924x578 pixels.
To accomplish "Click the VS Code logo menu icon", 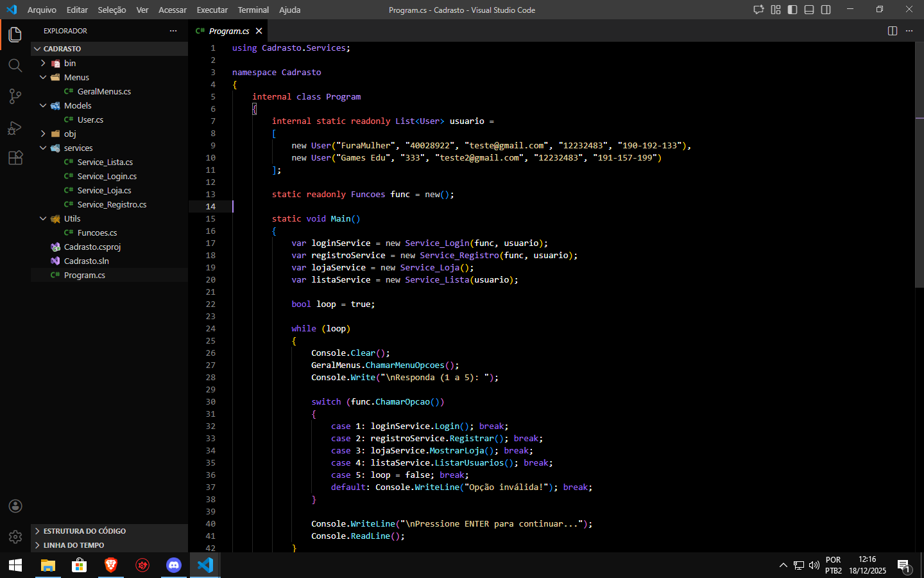I will point(12,10).
